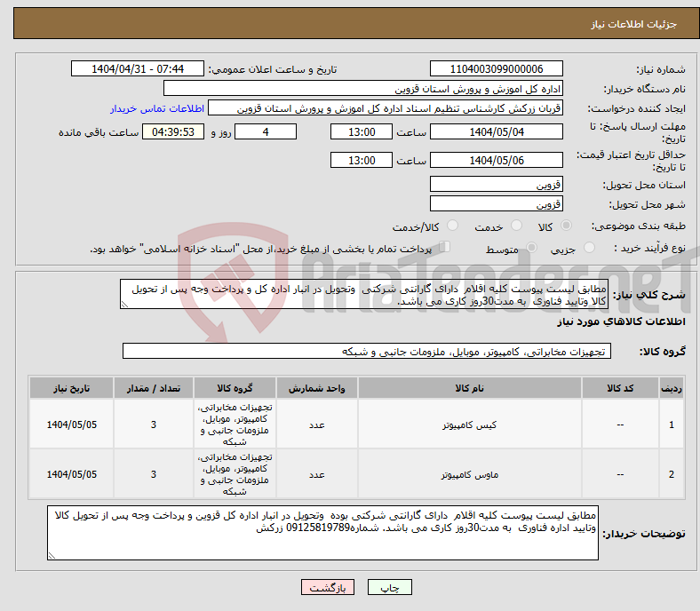The height and width of the screenshot is (611, 700).
Task: Click the remaining days field showing 4
Action: pos(266,131)
